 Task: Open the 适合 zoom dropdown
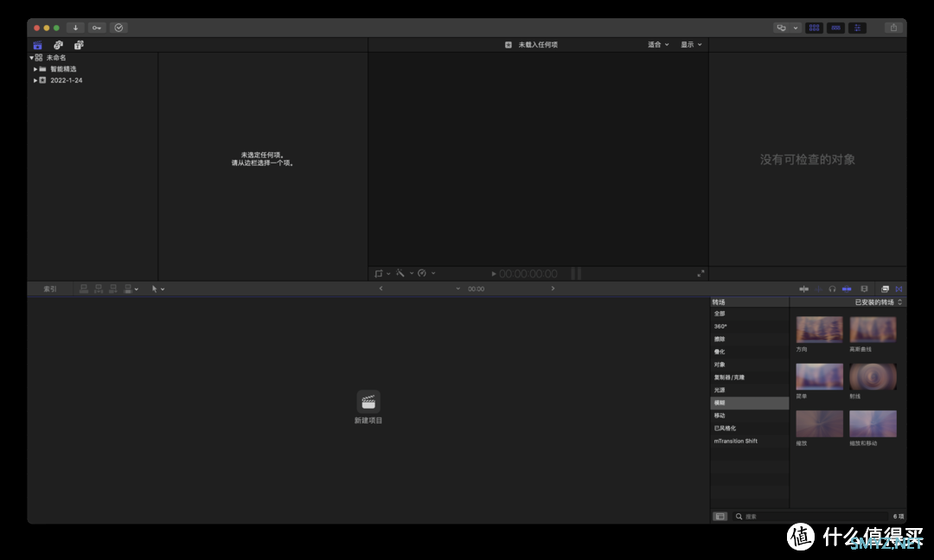click(x=658, y=45)
